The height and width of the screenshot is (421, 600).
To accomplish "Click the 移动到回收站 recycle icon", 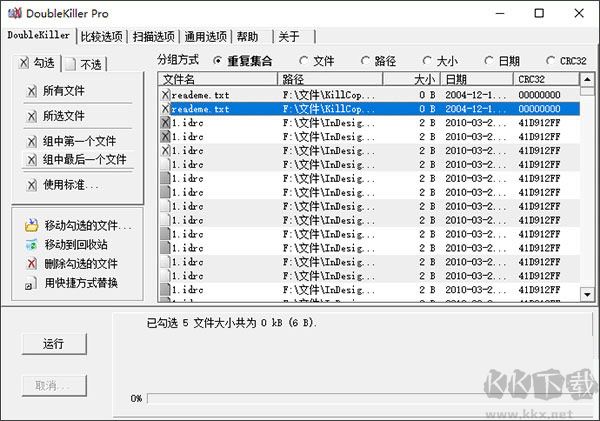I will [x=31, y=245].
